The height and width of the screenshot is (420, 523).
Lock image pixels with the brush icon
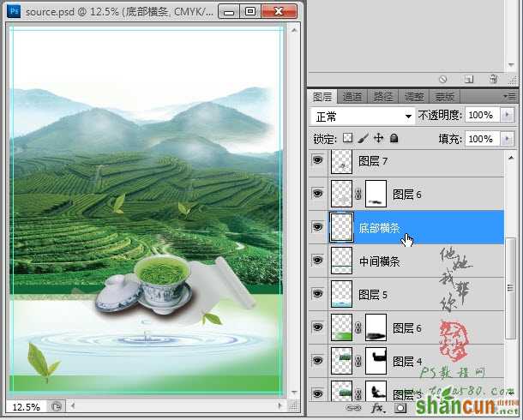[x=364, y=138]
